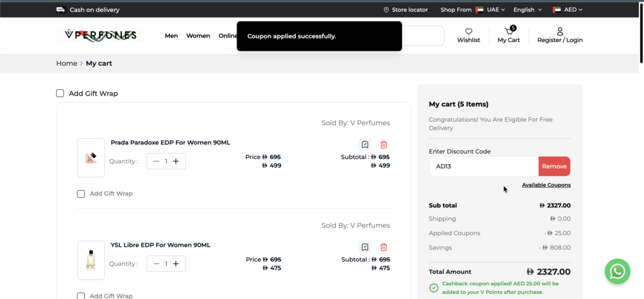Save YSL Libre to wishlist bookmark icon
Image resolution: width=644 pixels, height=299 pixels.
pyautogui.click(x=365, y=247)
